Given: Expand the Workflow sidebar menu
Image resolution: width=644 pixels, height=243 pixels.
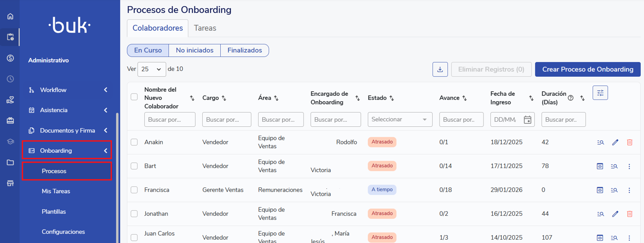Looking at the screenshot, I should pos(68,90).
